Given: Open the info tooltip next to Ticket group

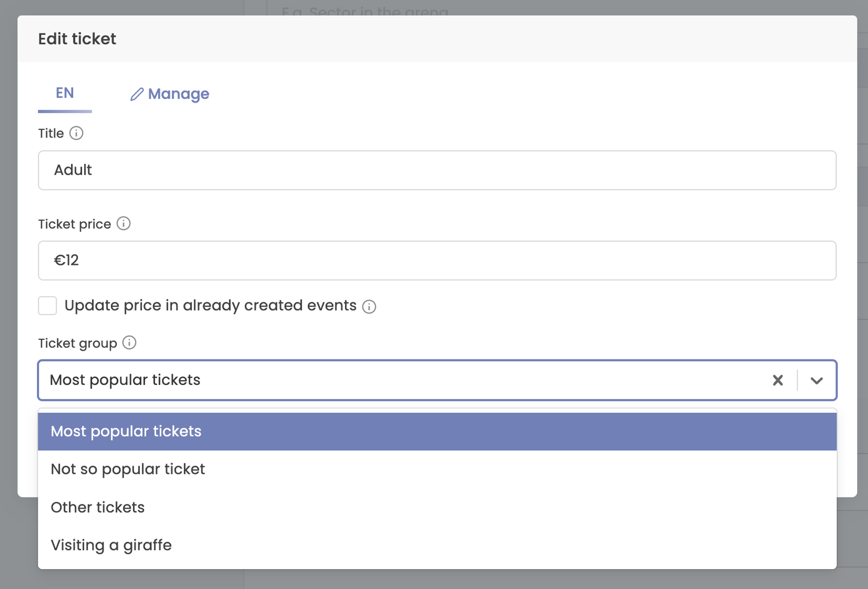Looking at the screenshot, I should tap(129, 343).
